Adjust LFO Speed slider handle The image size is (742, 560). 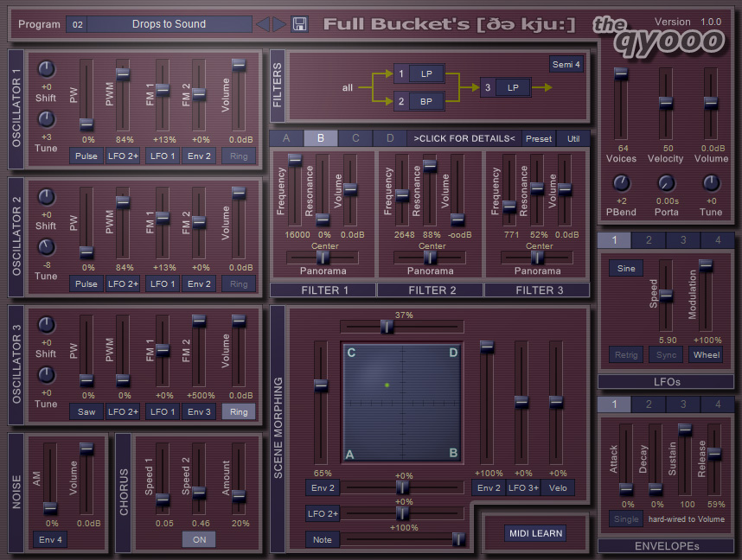(x=666, y=296)
